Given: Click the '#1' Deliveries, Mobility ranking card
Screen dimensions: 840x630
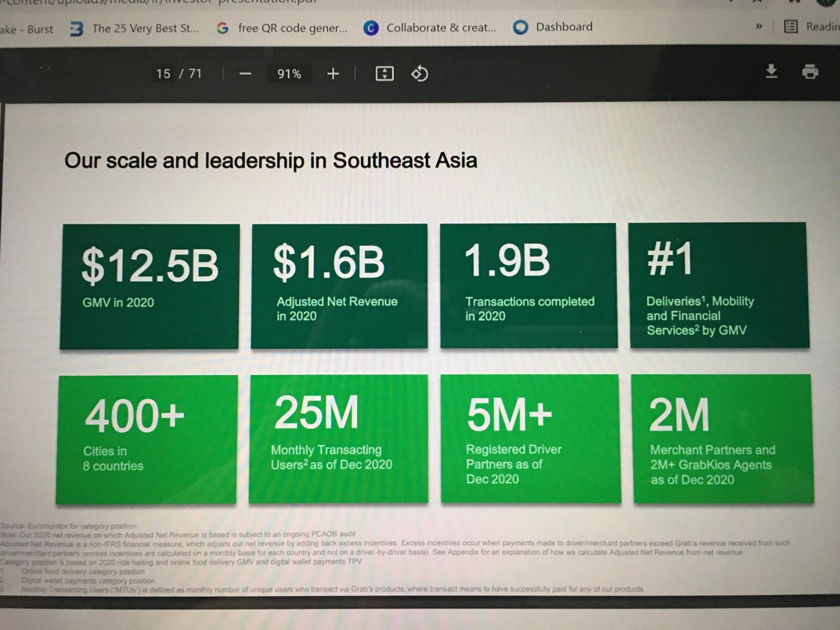Looking at the screenshot, I should [719, 285].
